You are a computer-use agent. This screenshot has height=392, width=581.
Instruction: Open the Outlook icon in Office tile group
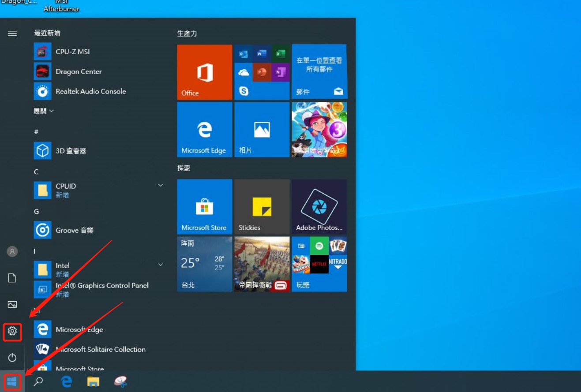[243, 53]
